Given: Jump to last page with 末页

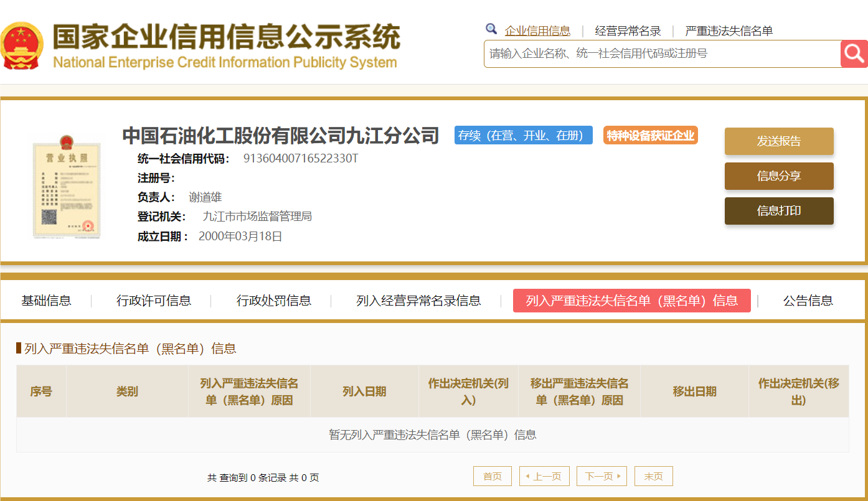Looking at the screenshot, I should (654, 476).
